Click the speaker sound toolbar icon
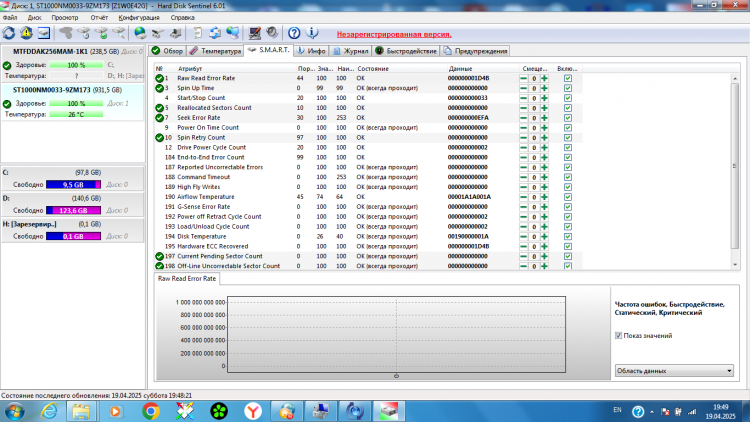Screen dimensions: 750x422 click(272, 33)
